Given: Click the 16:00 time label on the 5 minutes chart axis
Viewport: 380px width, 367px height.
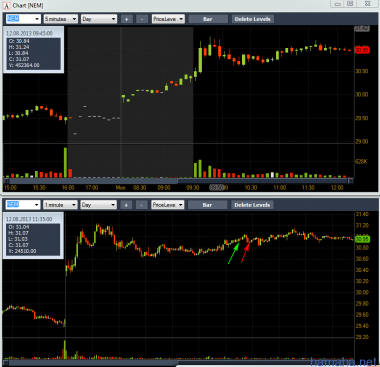Looking at the screenshot, I should [68, 188].
